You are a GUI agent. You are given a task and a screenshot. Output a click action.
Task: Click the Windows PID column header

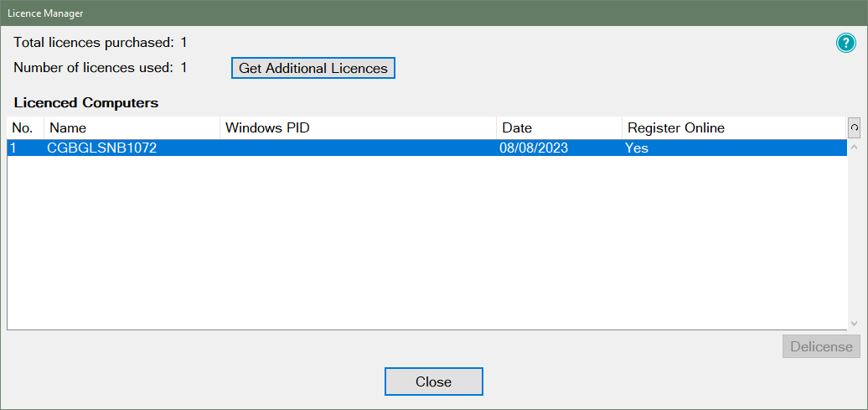[357, 128]
